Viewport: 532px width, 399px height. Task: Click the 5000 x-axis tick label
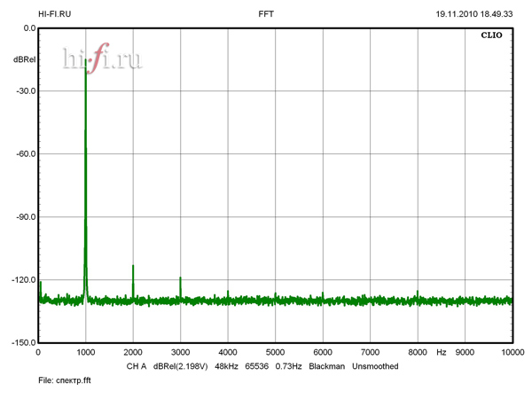pos(275,352)
